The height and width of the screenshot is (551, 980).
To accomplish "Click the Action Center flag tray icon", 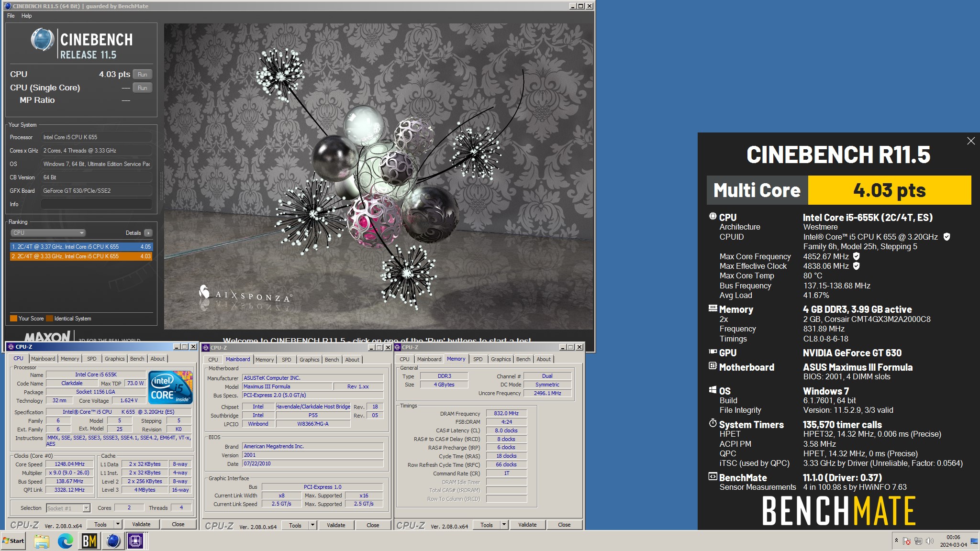I will coord(907,541).
